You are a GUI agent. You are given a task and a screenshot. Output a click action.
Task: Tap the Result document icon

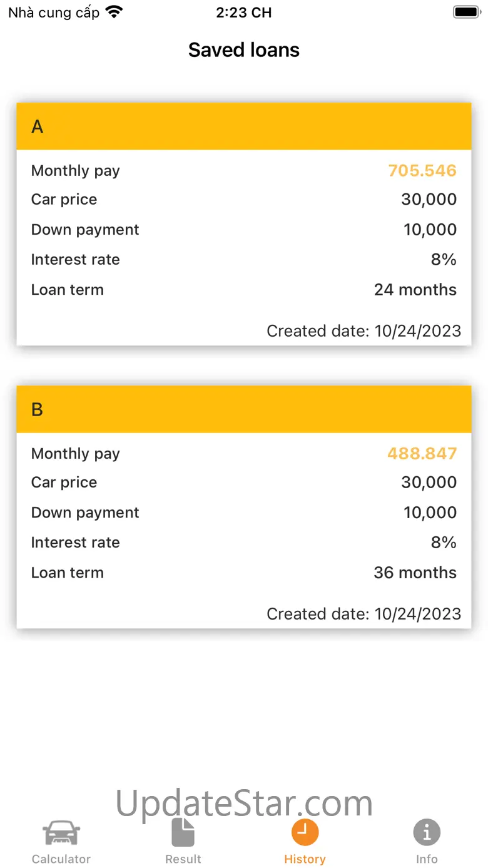coord(183,832)
